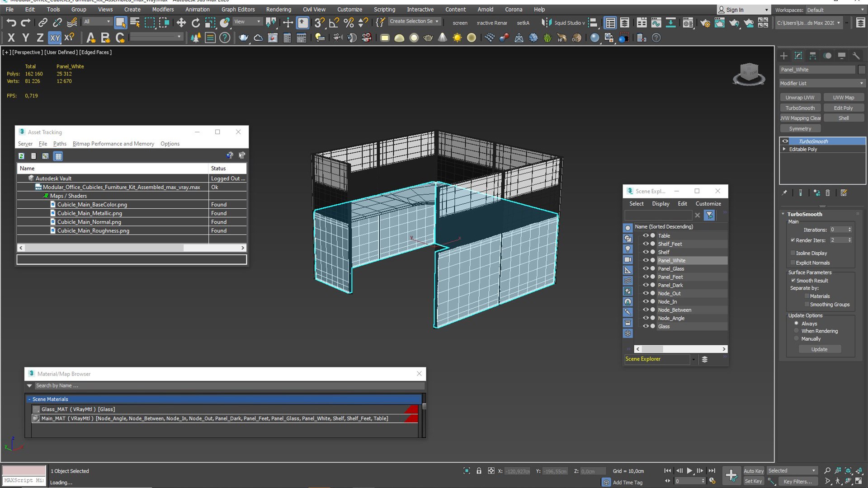Select the When Rendering update option
The height and width of the screenshot is (488, 868).
[x=797, y=331]
